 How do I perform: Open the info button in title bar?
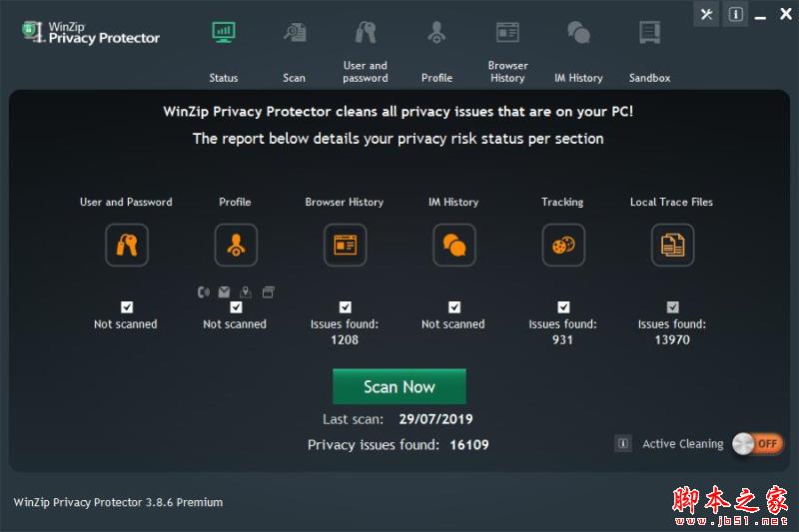pos(735,14)
